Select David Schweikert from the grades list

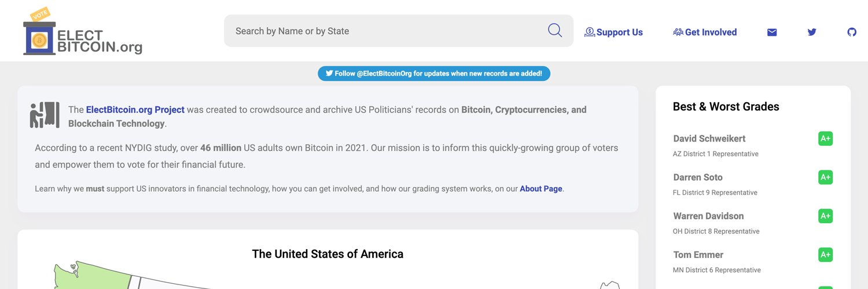709,139
